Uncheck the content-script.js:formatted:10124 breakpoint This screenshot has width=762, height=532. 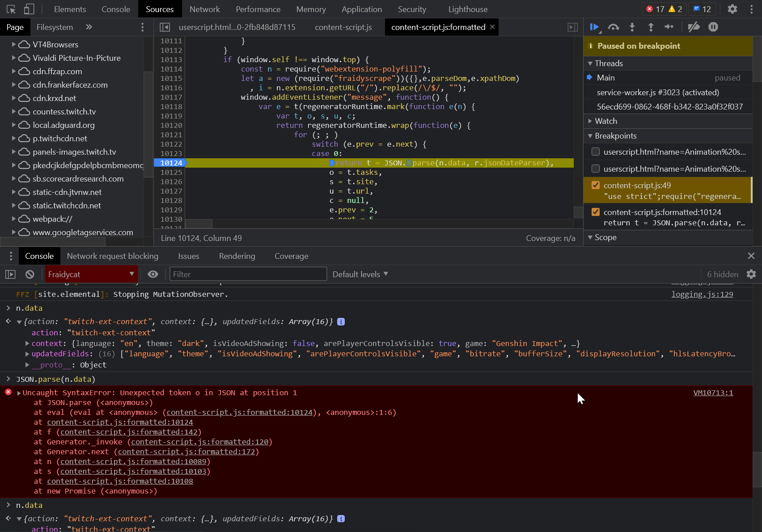click(x=596, y=212)
